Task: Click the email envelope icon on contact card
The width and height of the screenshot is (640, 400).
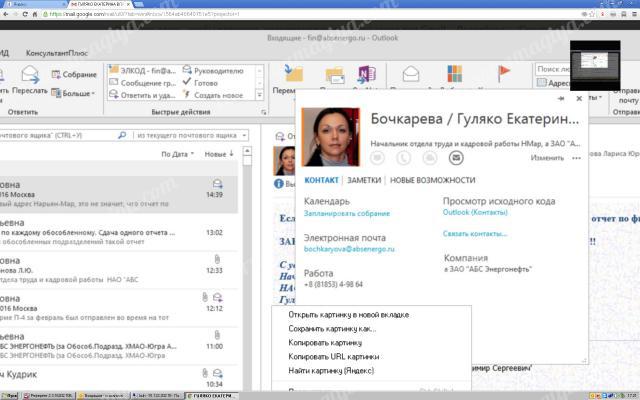Action: (x=456, y=158)
